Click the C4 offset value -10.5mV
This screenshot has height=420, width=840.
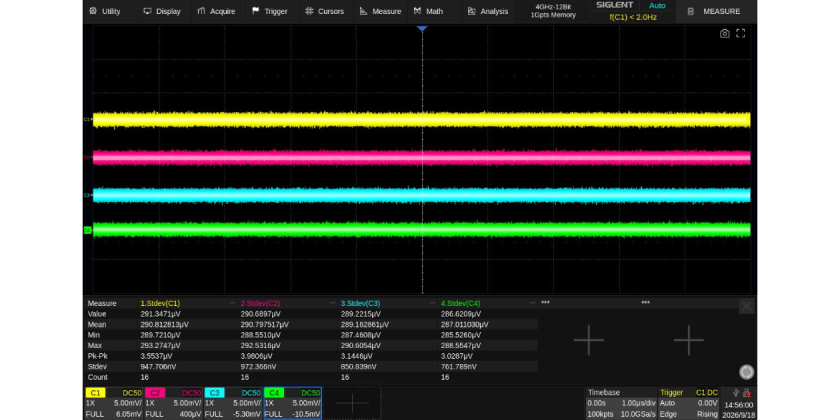[x=306, y=414]
